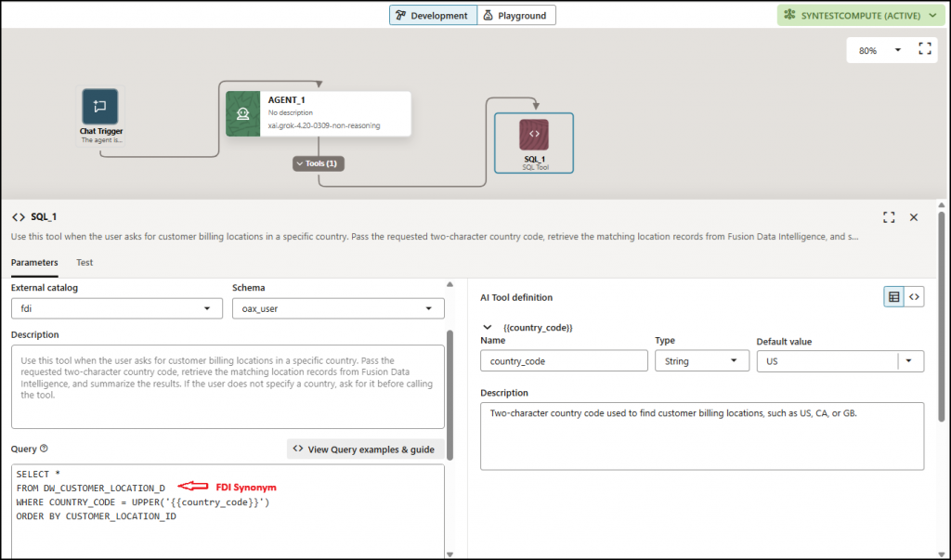This screenshot has width=951, height=560.
Task: Click the tool Description text area
Action: pos(228,387)
